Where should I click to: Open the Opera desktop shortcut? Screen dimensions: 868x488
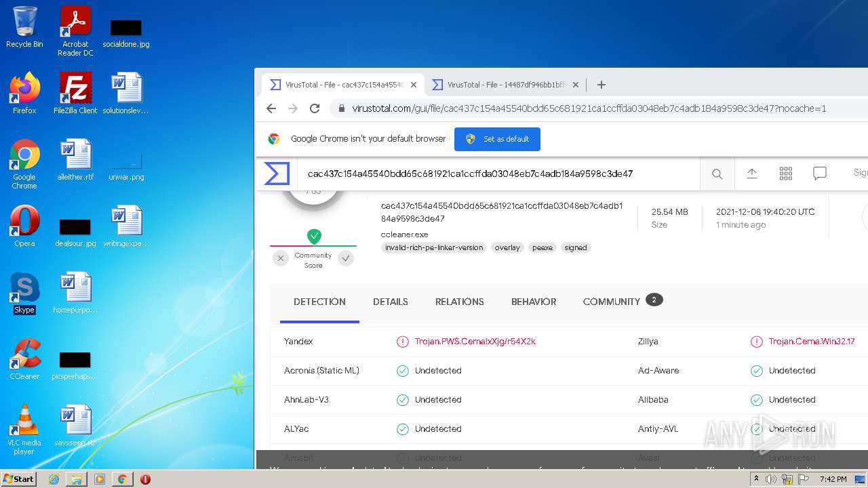click(x=24, y=226)
